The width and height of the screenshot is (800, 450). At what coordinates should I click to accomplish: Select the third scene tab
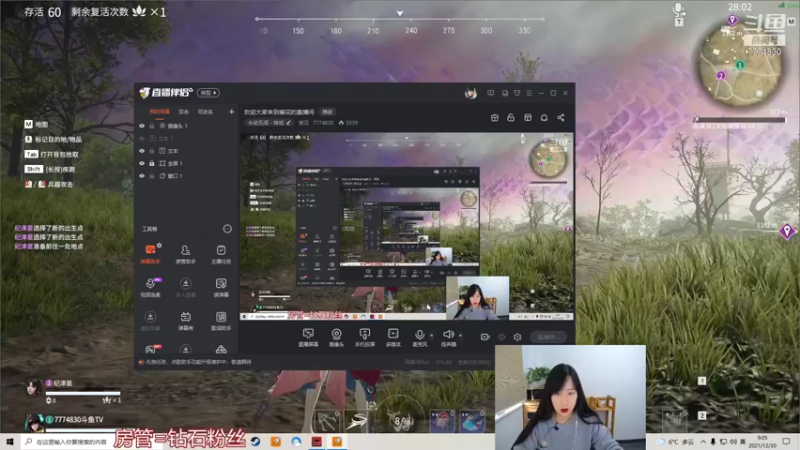pos(205,112)
